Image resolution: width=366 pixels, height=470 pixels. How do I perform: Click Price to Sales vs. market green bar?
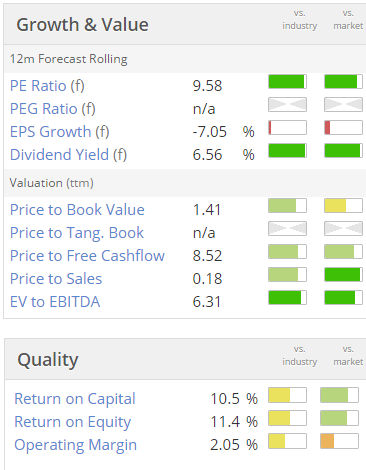pyautogui.click(x=343, y=275)
